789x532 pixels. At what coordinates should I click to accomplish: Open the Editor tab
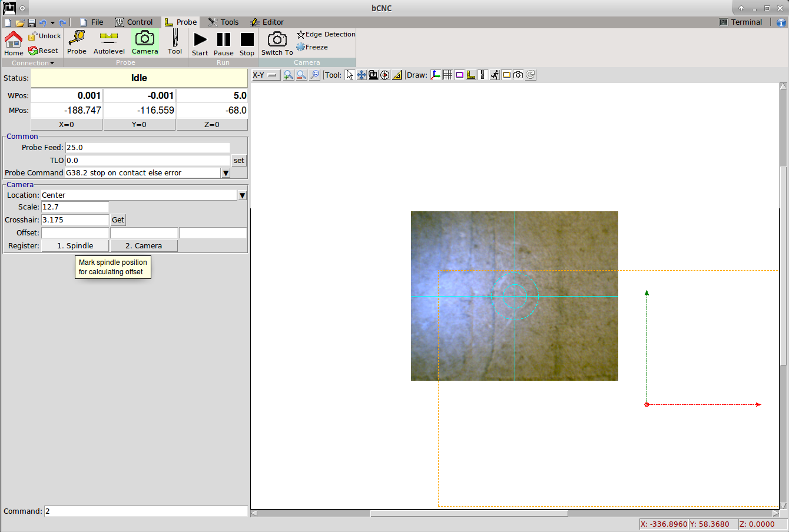pos(267,22)
